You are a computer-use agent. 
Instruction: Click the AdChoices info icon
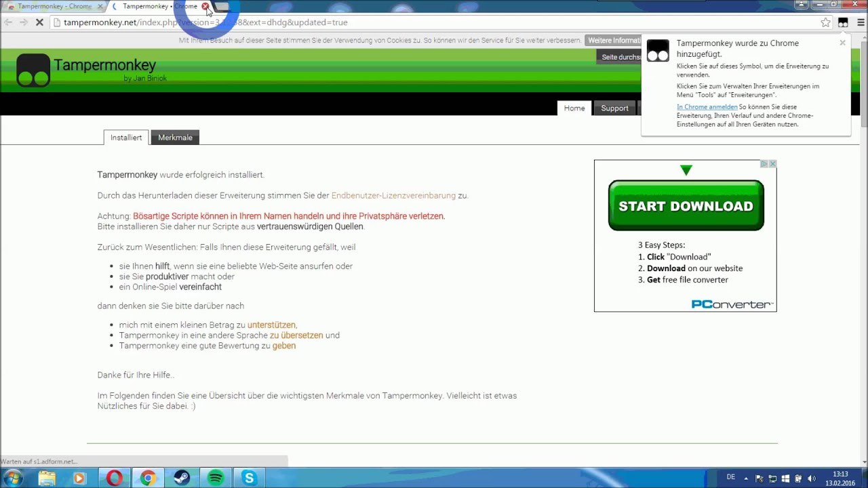coord(764,164)
